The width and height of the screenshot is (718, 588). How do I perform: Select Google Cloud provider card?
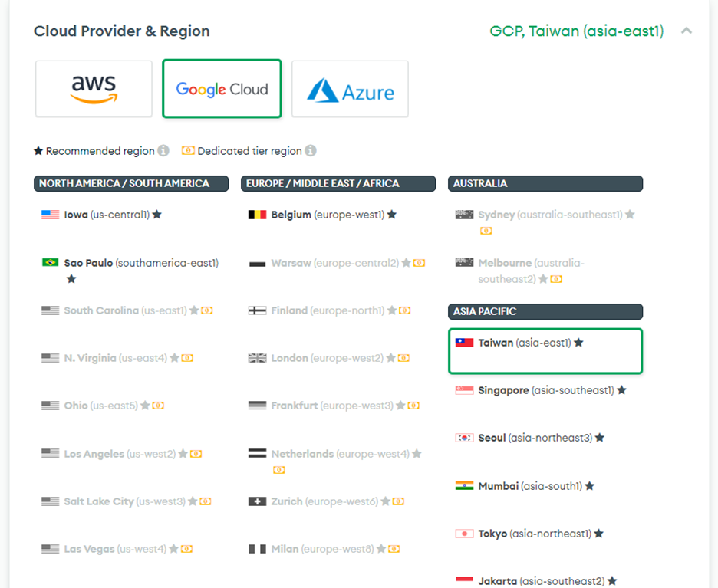click(x=222, y=89)
